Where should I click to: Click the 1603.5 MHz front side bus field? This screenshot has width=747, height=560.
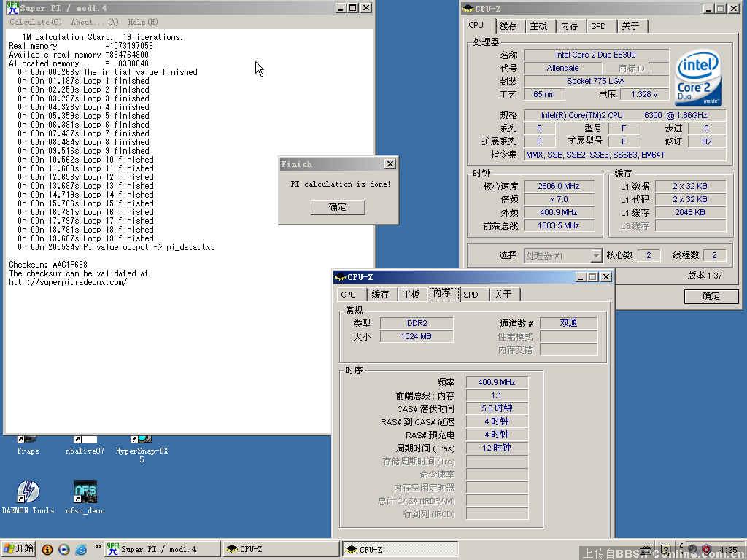coord(559,226)
